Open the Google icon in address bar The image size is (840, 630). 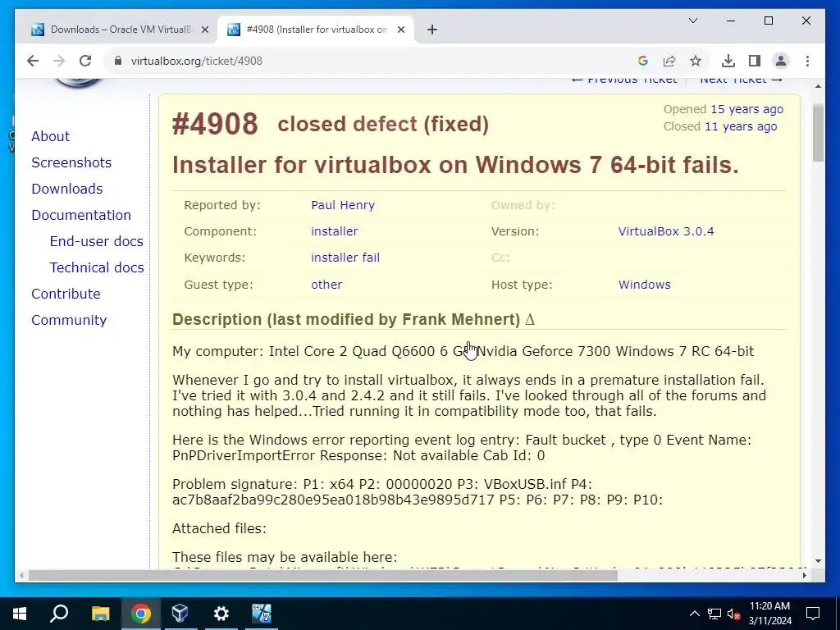(x=643, y=61)
